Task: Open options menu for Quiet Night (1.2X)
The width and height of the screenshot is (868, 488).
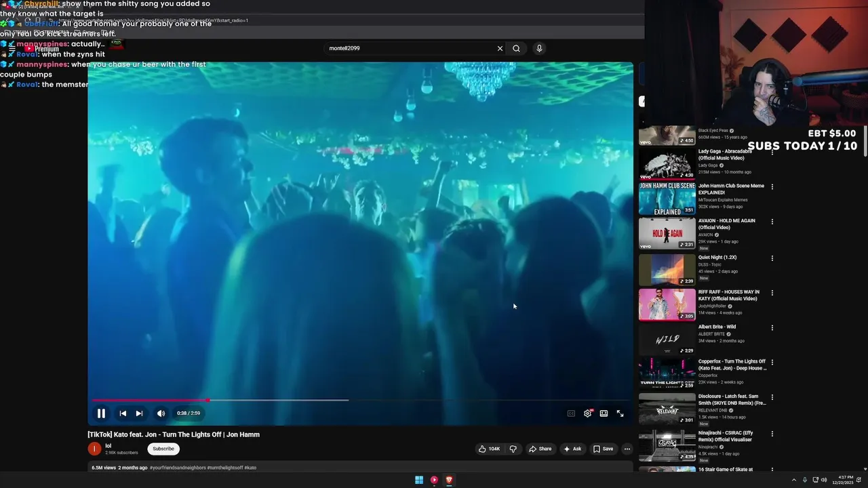Action: pyautogui.click(x=772, y=258)
